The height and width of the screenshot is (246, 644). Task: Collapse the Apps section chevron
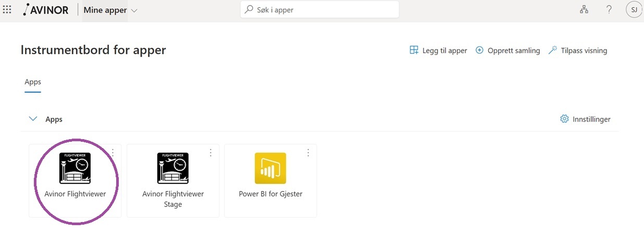[x=33, y=119]
